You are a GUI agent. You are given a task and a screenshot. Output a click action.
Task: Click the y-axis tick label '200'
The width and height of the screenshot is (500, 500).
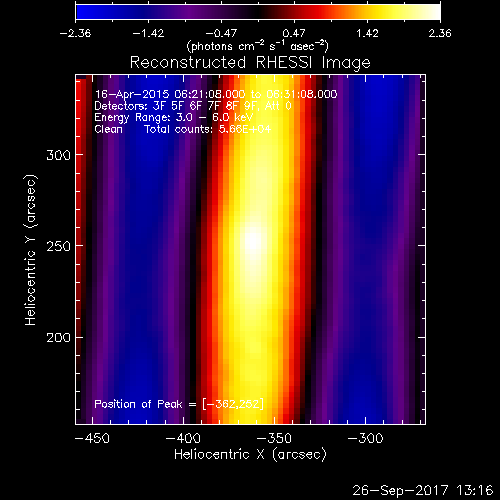[58, 338]
